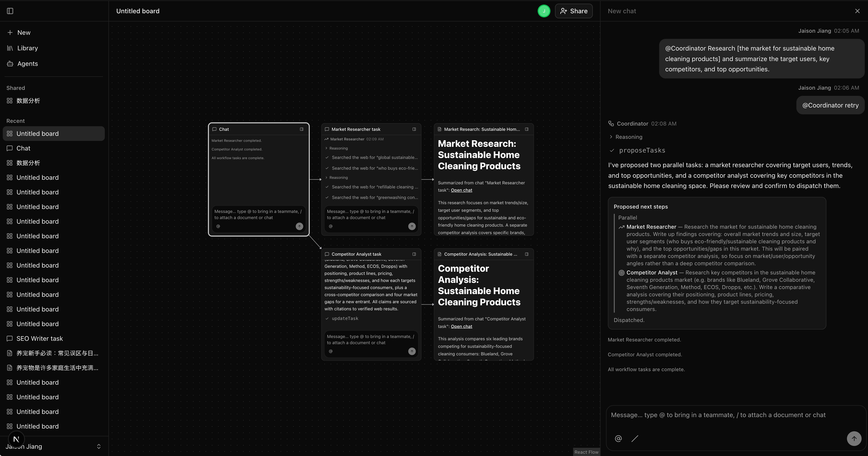Open chat link in Competitor Analysis document
868x456 pixels.
point(462,327)
